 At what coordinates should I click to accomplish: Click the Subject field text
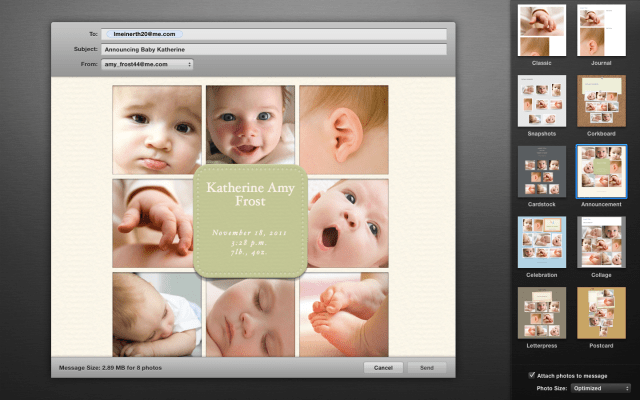(144, 49)
